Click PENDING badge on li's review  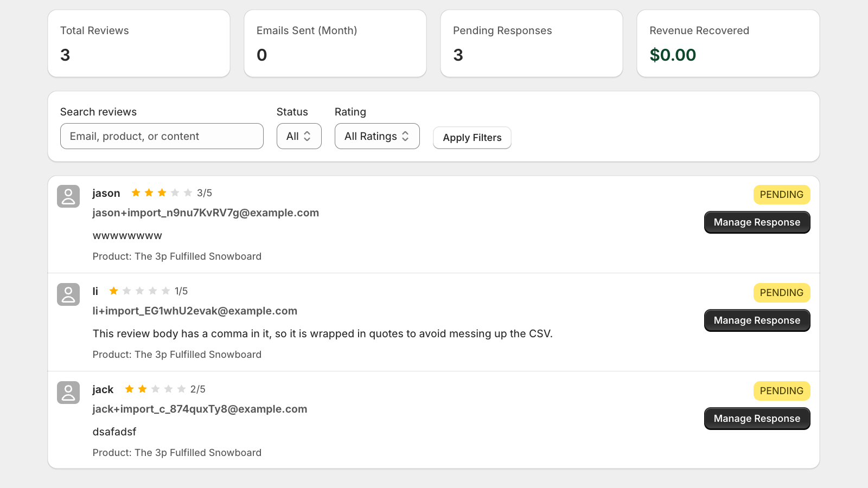click(x=782, y=293)
